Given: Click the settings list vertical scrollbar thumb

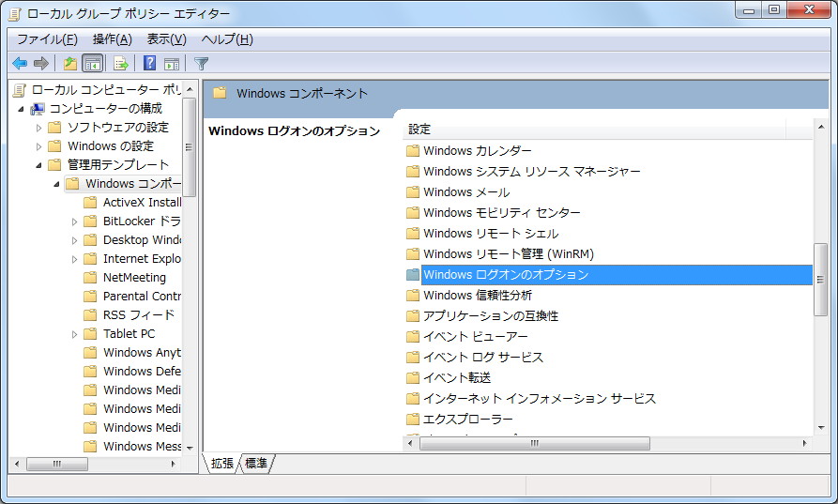Looking at the screenshot, I should (x=820, y=280).
